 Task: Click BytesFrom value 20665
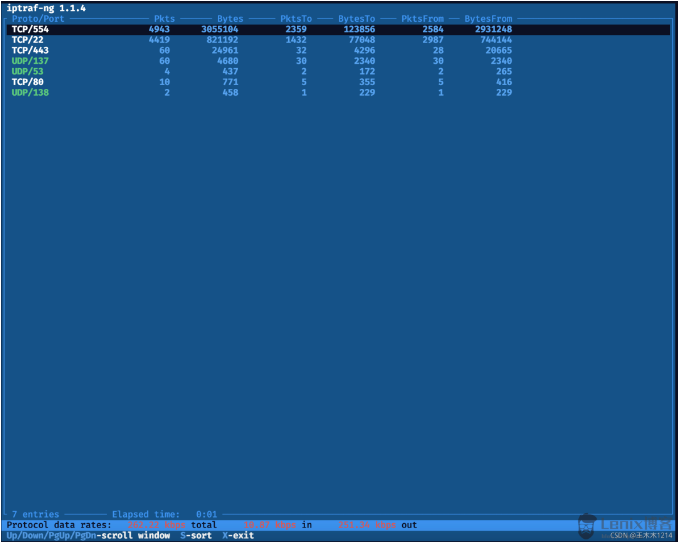click(499, 50)
